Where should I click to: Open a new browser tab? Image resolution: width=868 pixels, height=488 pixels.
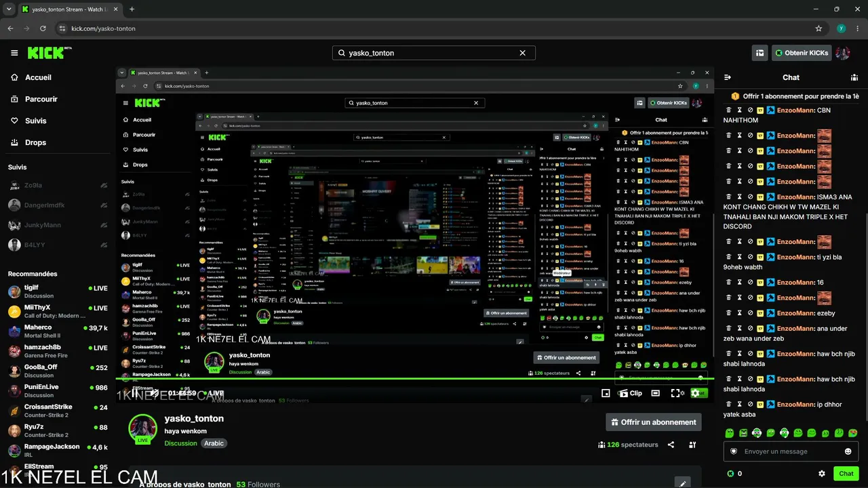click(132, 9)
